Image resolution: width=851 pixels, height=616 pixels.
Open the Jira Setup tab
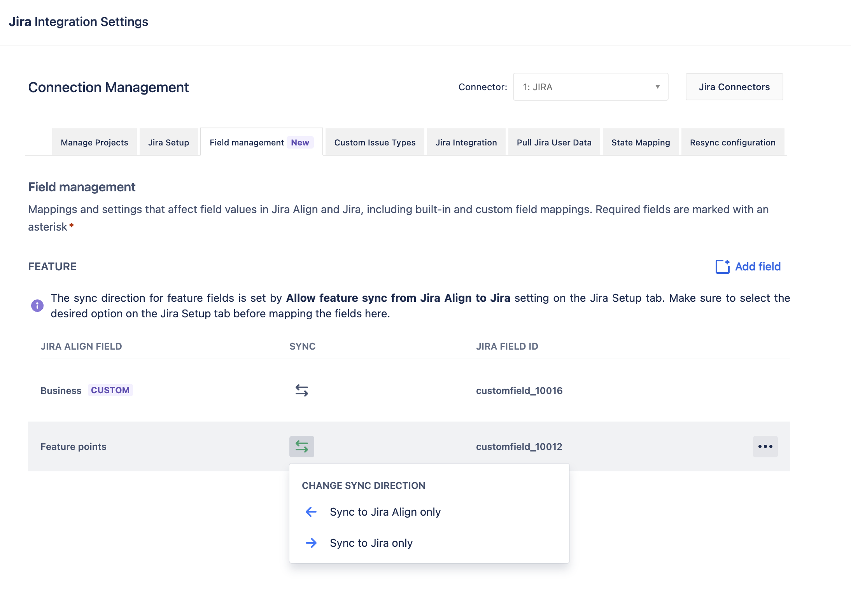(168, 142)
